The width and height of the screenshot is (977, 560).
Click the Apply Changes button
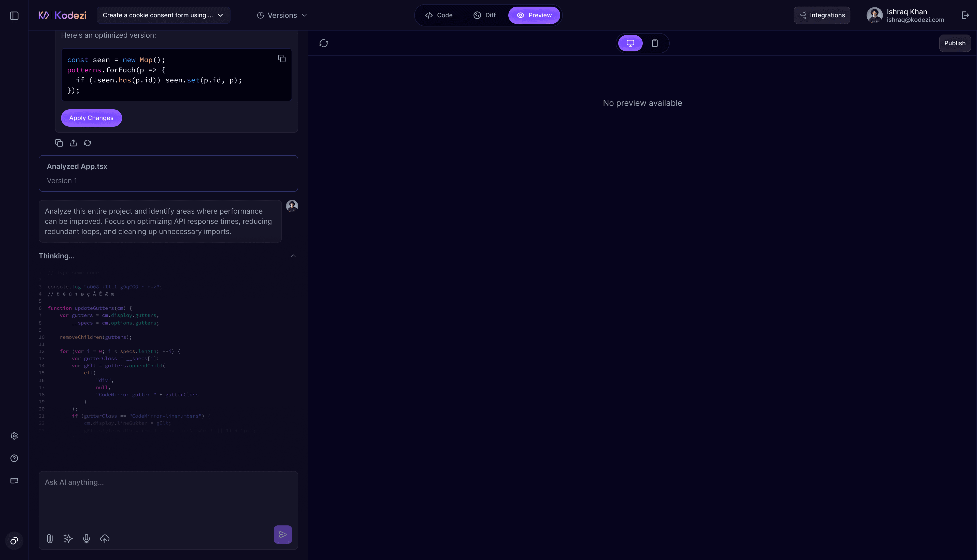coord(91,118)
